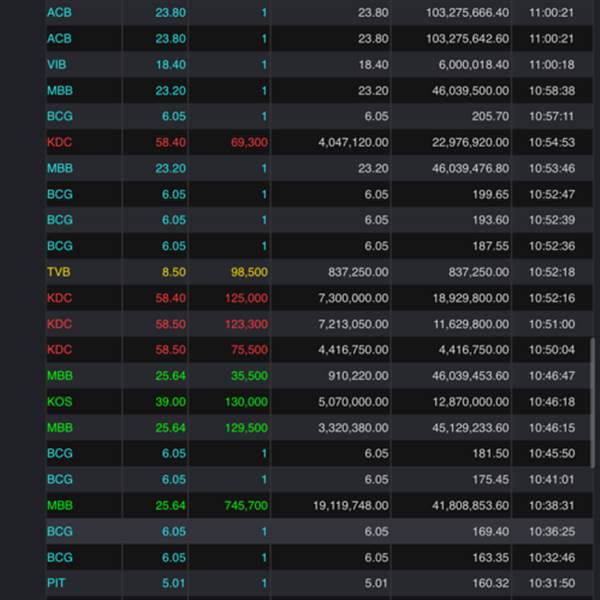This screenshot has height=600, width=600.
Task: Select KDC ticker at 10:50:04
Action: [x=59, y=350]
